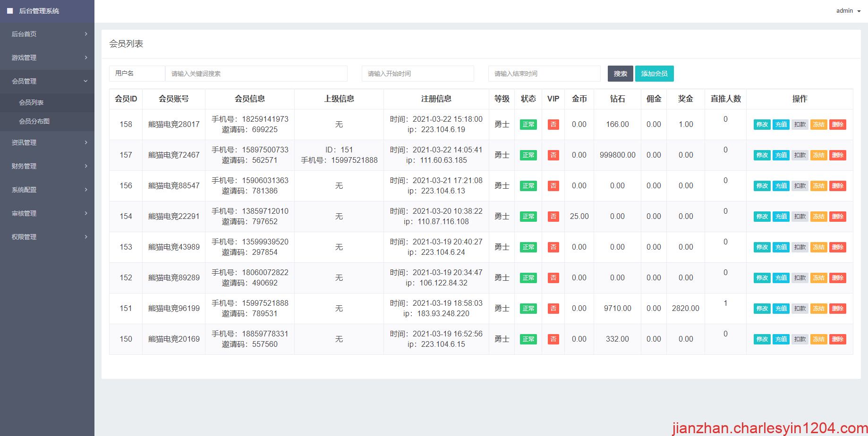
Task: Open the admin user dropdown
Action: (848, 11)
